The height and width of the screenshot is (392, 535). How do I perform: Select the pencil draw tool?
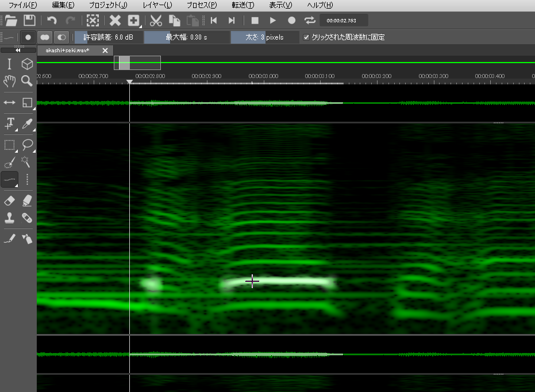click(x=9, y=239)
